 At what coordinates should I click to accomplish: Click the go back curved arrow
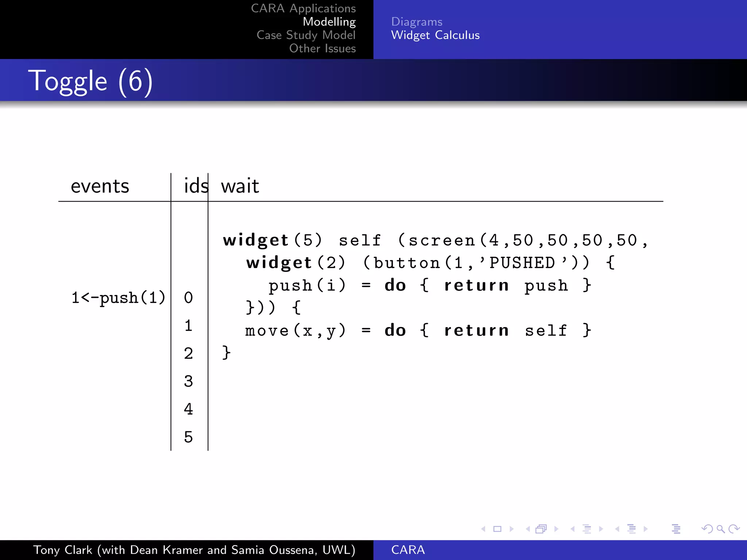coord(707,529)
